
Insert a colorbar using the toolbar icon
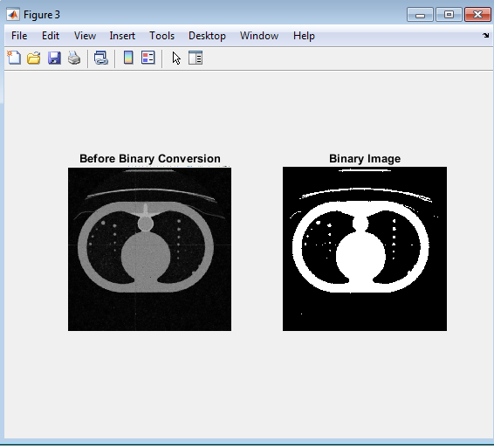(x=128, y=58)
